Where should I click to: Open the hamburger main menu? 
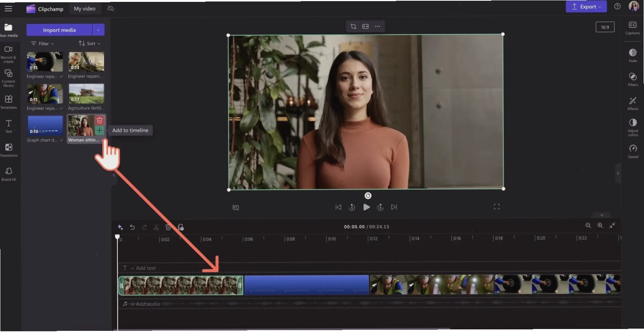(x=8, y=9)
